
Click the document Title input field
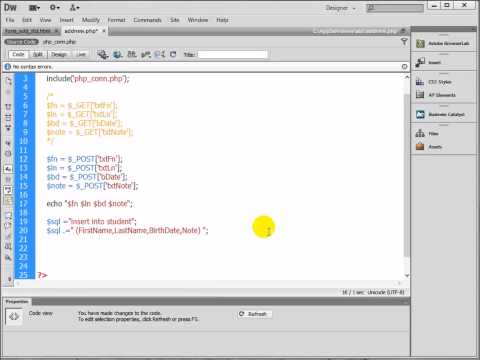(233, 54)
